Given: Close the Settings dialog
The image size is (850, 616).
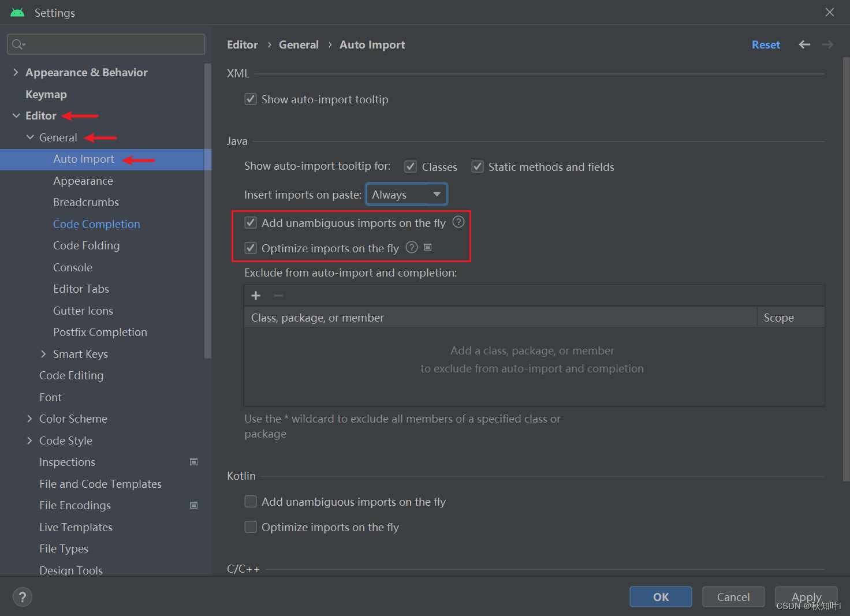Looking at the screenshot, I should [830, 12].
